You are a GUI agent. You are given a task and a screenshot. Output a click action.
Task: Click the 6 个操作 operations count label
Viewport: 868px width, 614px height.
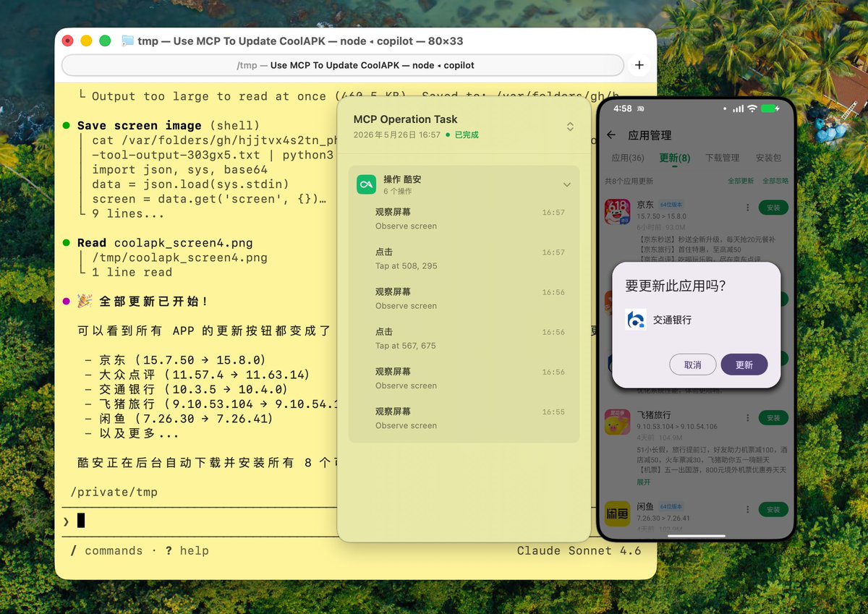(x=398, y=192)
